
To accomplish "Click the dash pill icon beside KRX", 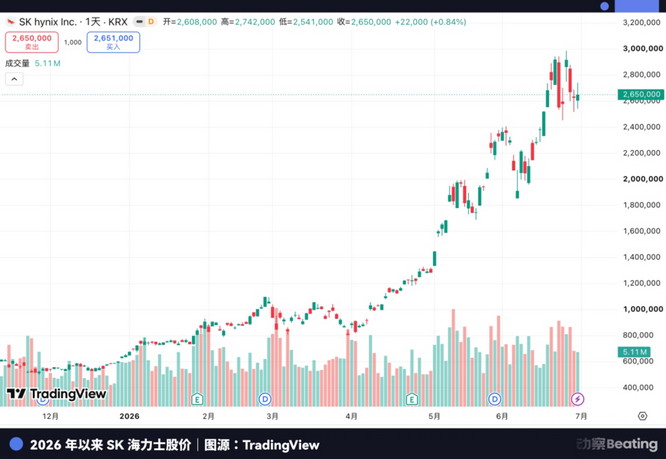I will 139,21.
